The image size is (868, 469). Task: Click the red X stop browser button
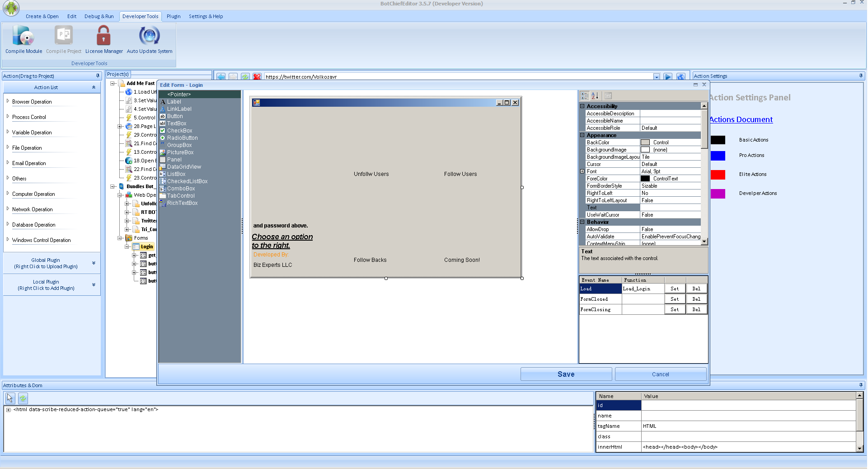[x=257, y=77]
